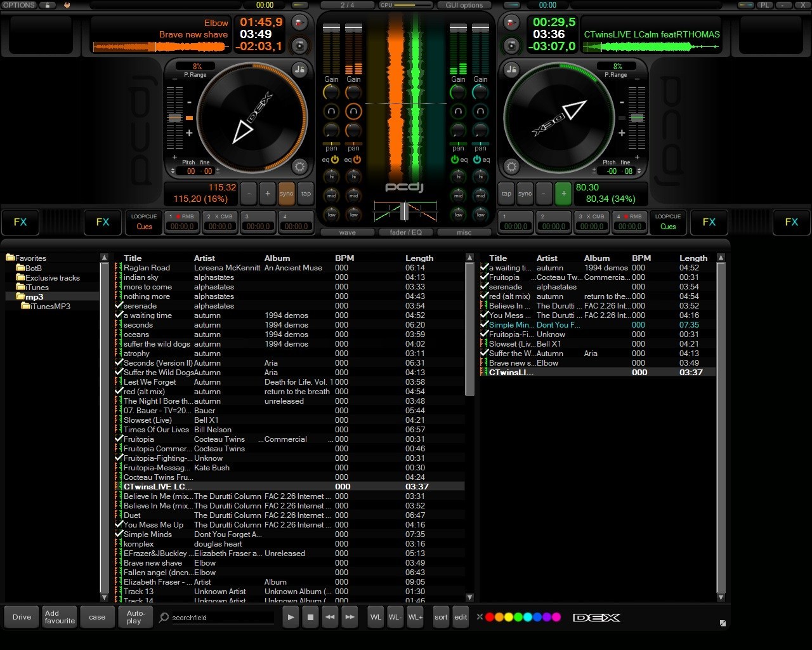Screen dimensions: 812x650
Task: Click the sort button
Action: [441, 617]
